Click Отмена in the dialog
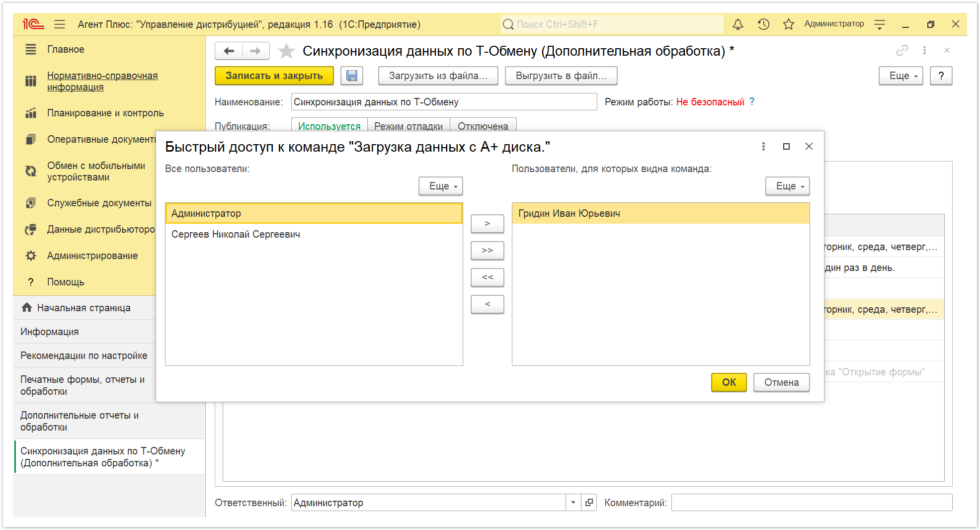 tap(781, 382)
